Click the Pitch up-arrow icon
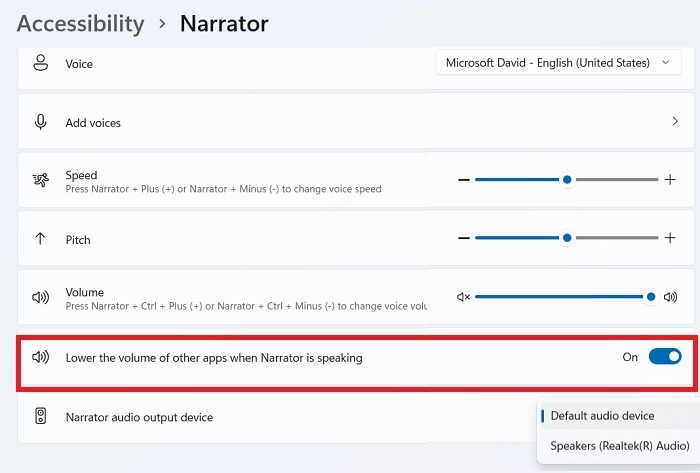The width and height of the screenshot is (700, 473). (x=41, y=239)
